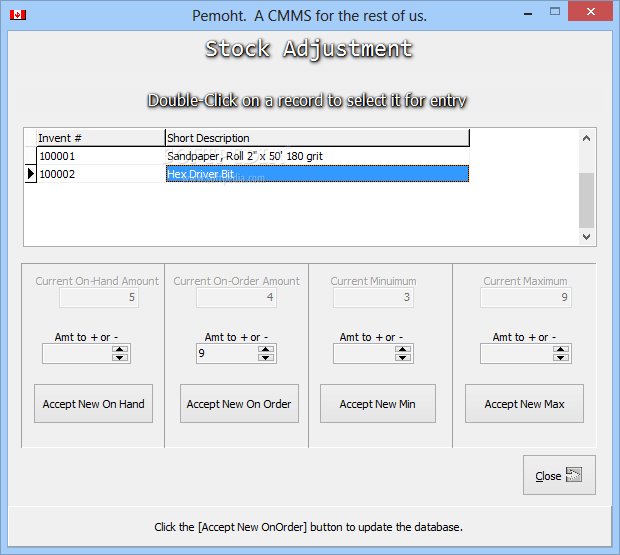
Task: Click Accept New On Hand button
Action: [x=93, y=404]
